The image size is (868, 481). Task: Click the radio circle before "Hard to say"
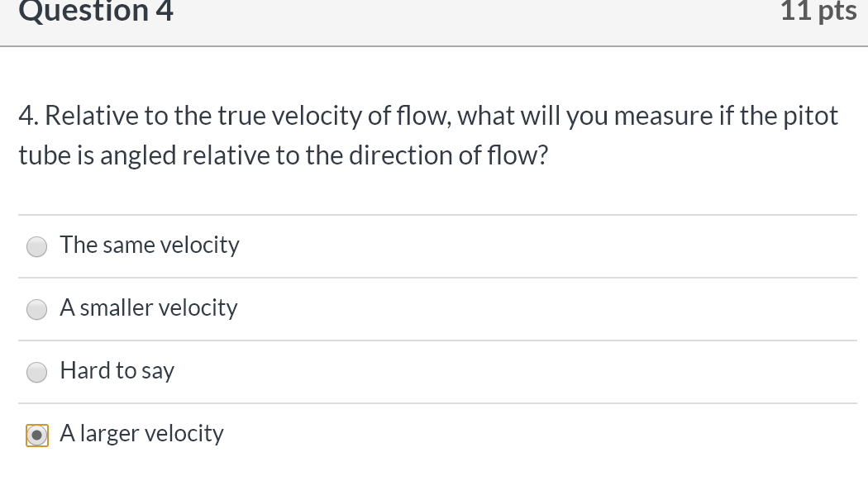coord(36,372)
